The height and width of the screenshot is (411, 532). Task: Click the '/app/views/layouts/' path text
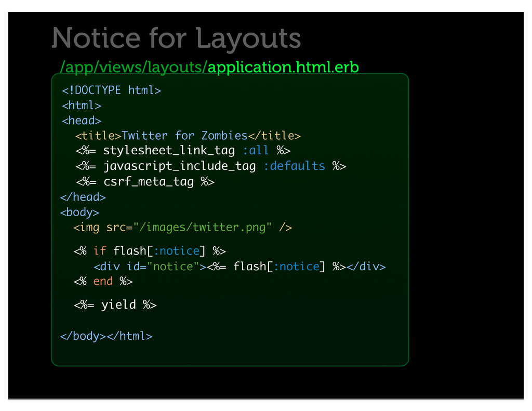pyautogui.click(x=134, y=67)
